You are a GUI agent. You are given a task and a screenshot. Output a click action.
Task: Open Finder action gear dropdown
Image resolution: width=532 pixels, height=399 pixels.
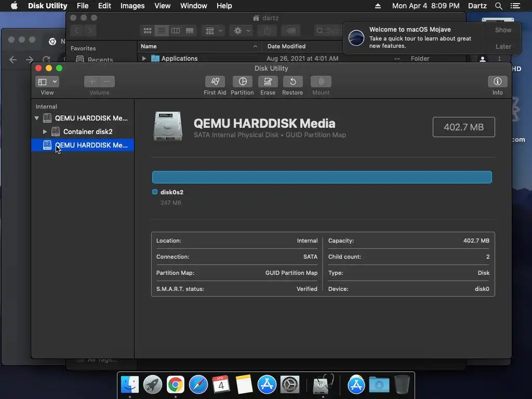(241, 31)
